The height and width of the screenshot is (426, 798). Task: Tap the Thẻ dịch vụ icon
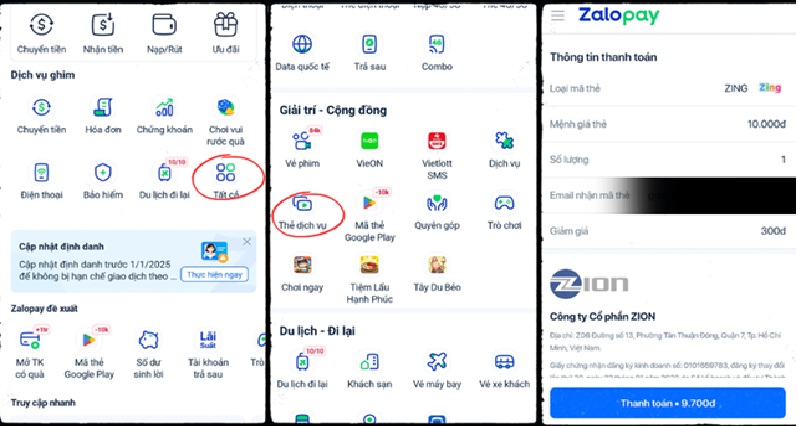coord(302,204)
